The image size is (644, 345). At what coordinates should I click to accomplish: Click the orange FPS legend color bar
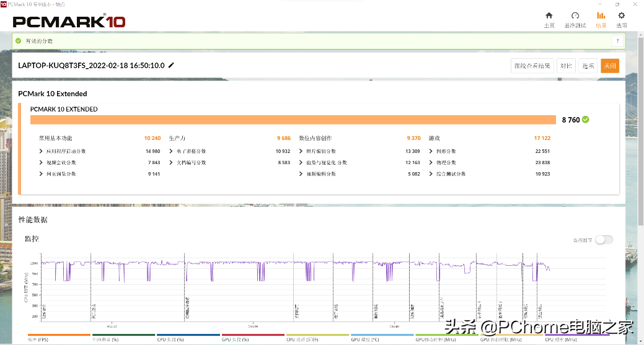coord(51,335)
